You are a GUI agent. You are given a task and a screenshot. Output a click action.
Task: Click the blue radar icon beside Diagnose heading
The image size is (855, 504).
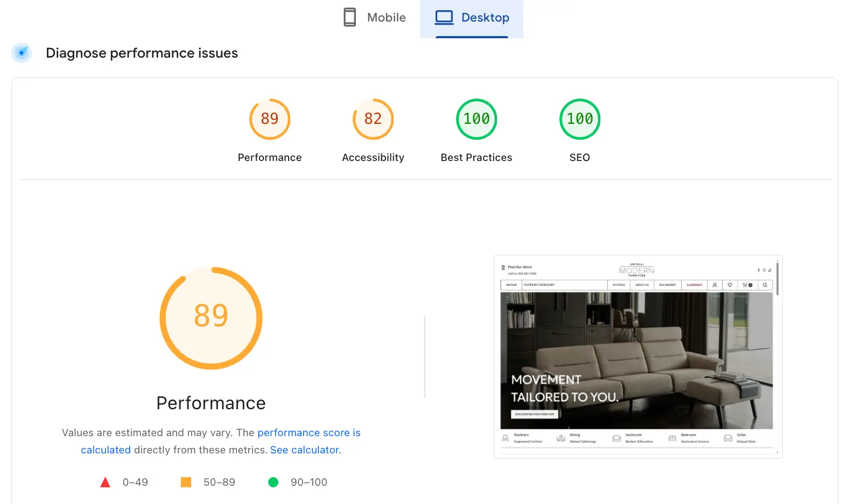[22, 53]
